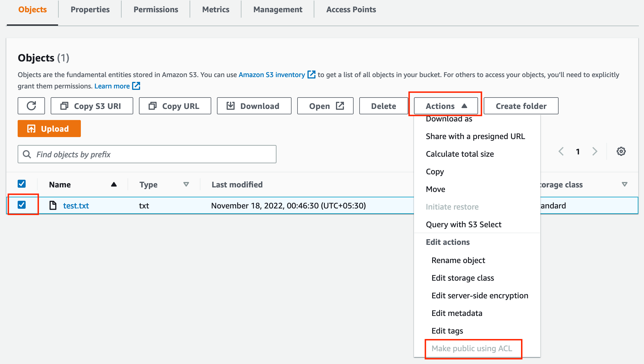Go to previous page arrow
The height and width of the screenshot is (364, 644).
pyautogui.click(x=561, y=151)
